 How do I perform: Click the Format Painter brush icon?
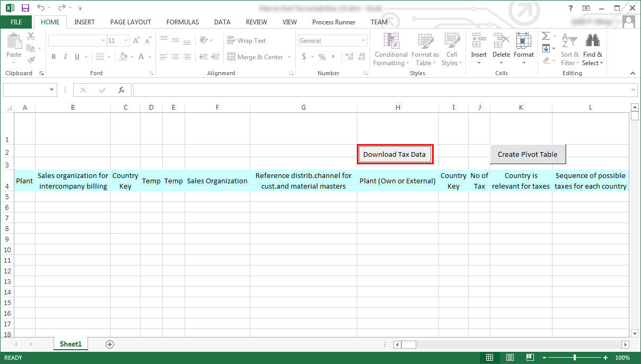pyautogui.click(x=31, y=60)
